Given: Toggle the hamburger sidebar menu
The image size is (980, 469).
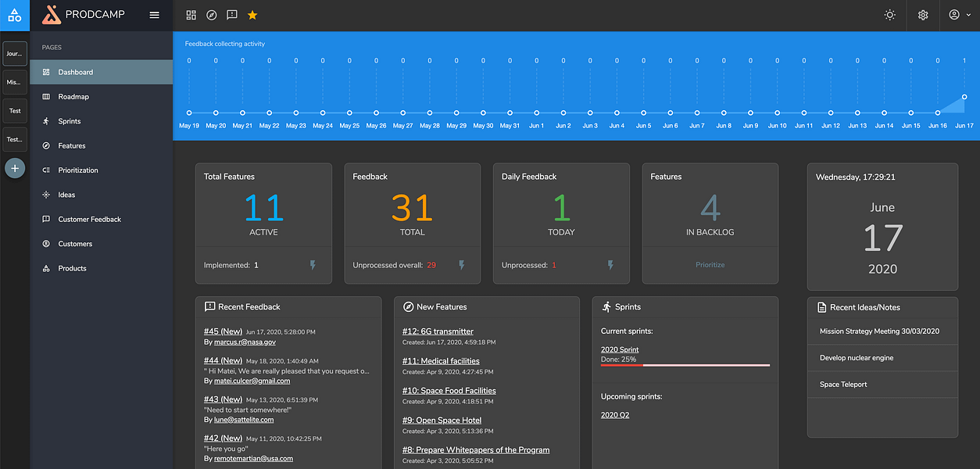Looking at the screenshot, I should click(154, 15).
